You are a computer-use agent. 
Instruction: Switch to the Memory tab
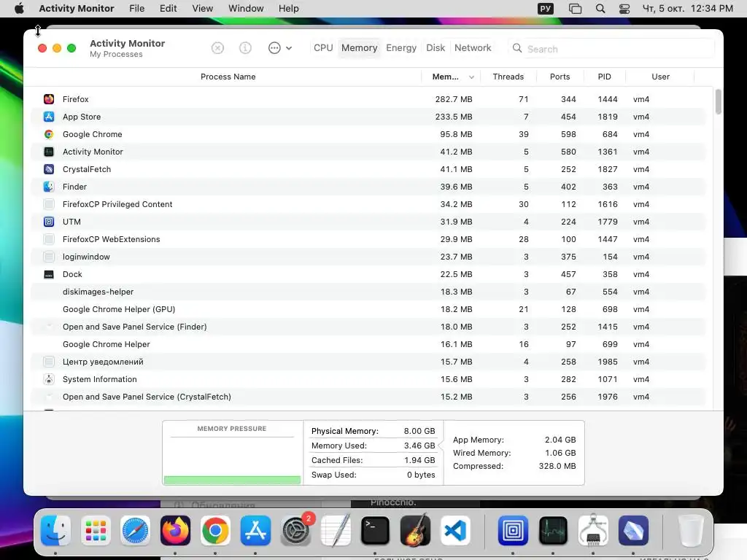click(x=359, y=48)
